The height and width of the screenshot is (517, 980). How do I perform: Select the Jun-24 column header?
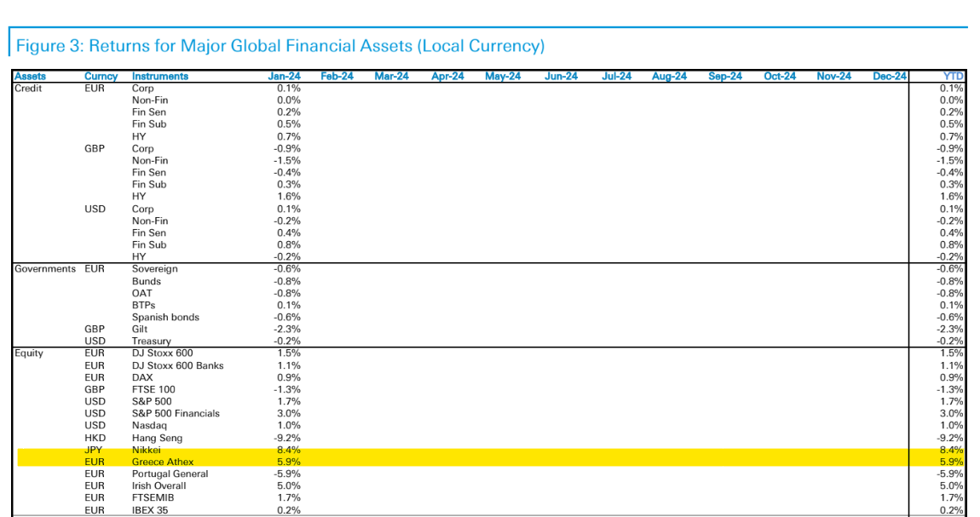coord(561,77)
